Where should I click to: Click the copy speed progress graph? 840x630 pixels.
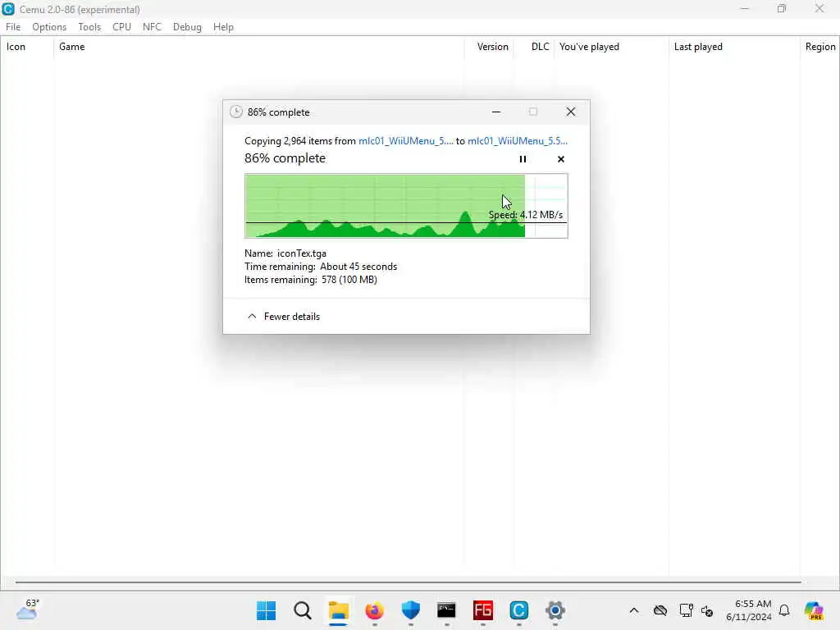406,206
